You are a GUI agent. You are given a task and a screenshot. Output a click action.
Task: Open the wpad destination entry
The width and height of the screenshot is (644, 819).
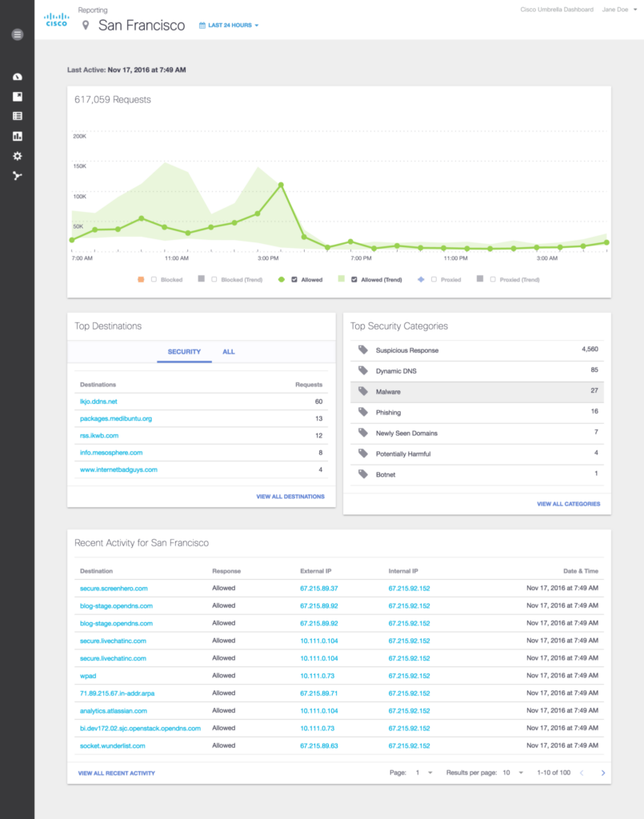click(88, 675)
